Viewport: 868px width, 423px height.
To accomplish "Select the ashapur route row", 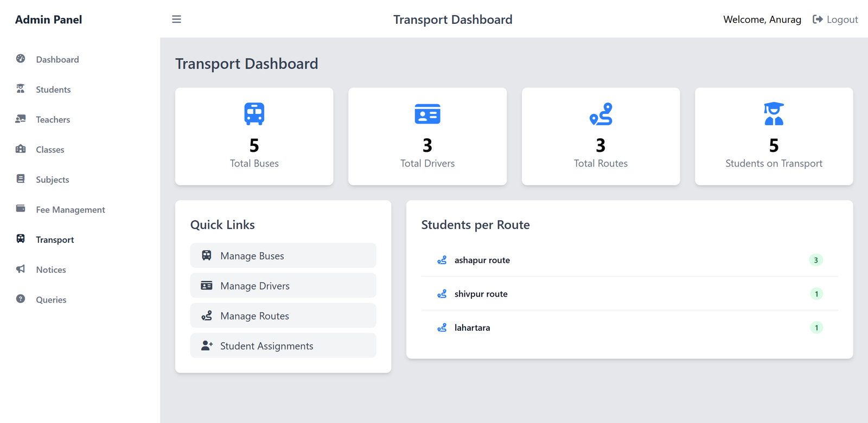I will pos(629,260).
